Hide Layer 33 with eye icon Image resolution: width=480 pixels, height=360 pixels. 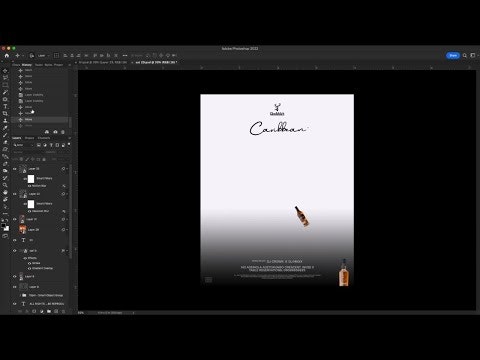click(15, 169)
